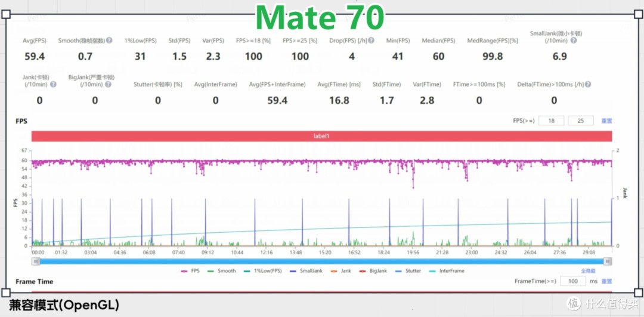Click the FPS threshold field showing 18
Viewport: 644px width, 317px height.
pyautogui.click(x=551, y=121)
